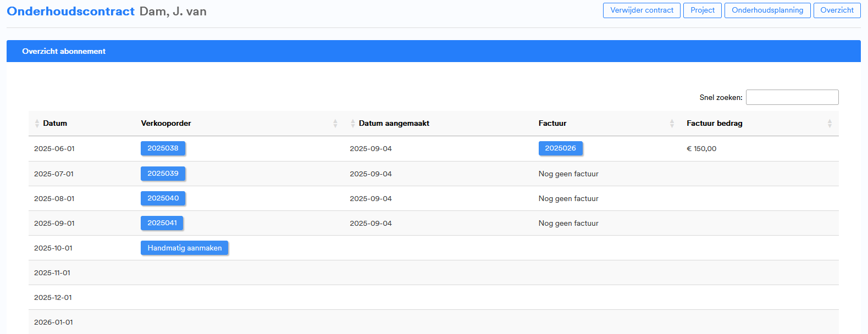Screen dimensions: 868x334
Task: Focus the Snel zoeken search field
Action: [792, 97]
